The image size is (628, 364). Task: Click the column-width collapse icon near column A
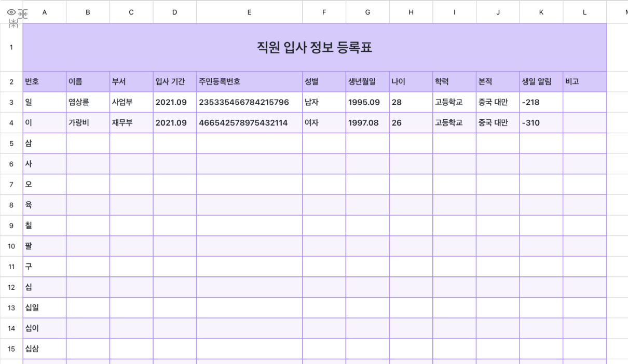tap(22, 13)
